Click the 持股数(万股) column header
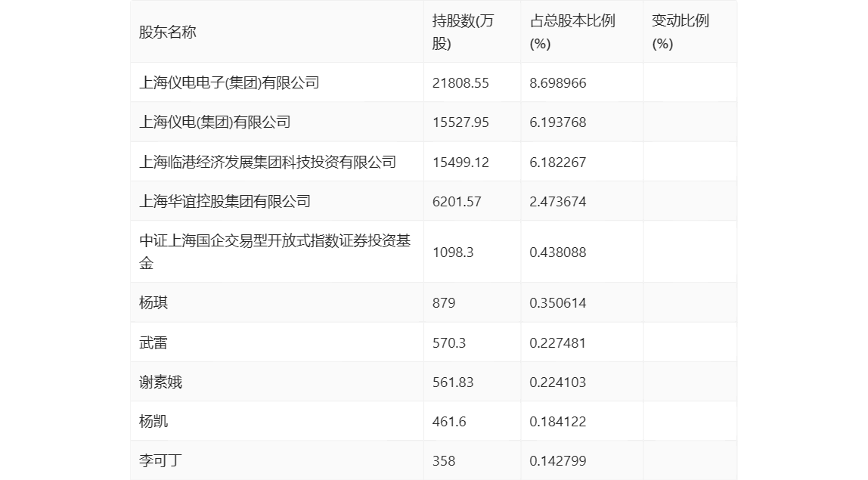Screen dimensions: 868x480 pyautogui.click(x=455, y=32)
